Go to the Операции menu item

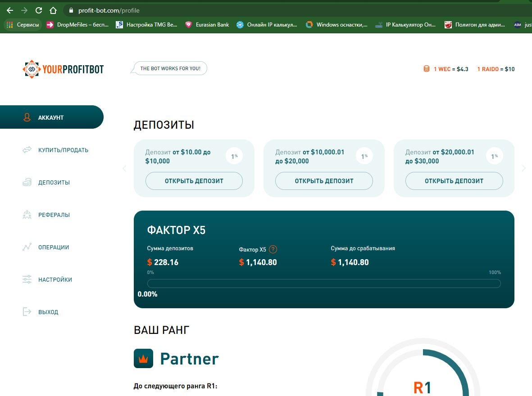[53, 247]
